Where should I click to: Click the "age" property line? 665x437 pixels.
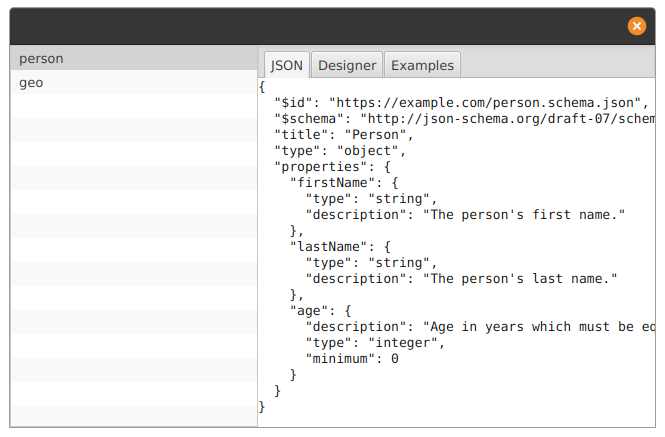tap(321, 311)
